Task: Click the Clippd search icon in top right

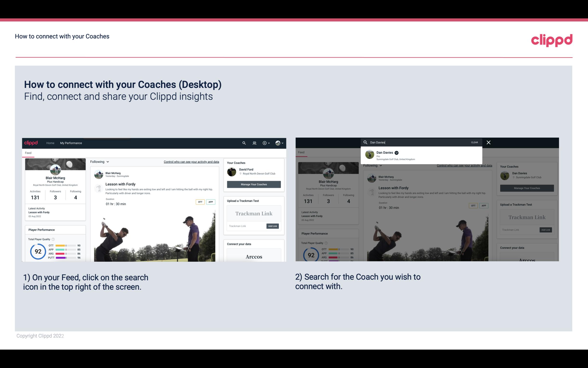Action: 243,143
